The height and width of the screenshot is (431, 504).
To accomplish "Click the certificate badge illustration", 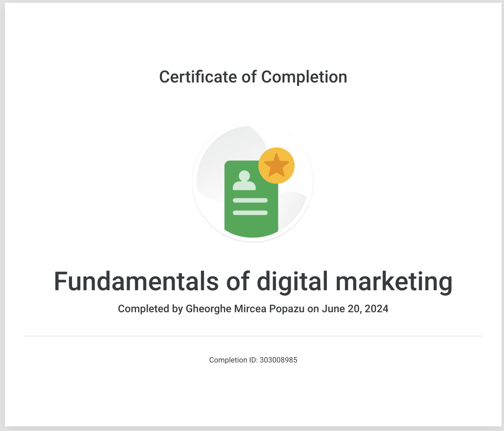I will point(253,182).
